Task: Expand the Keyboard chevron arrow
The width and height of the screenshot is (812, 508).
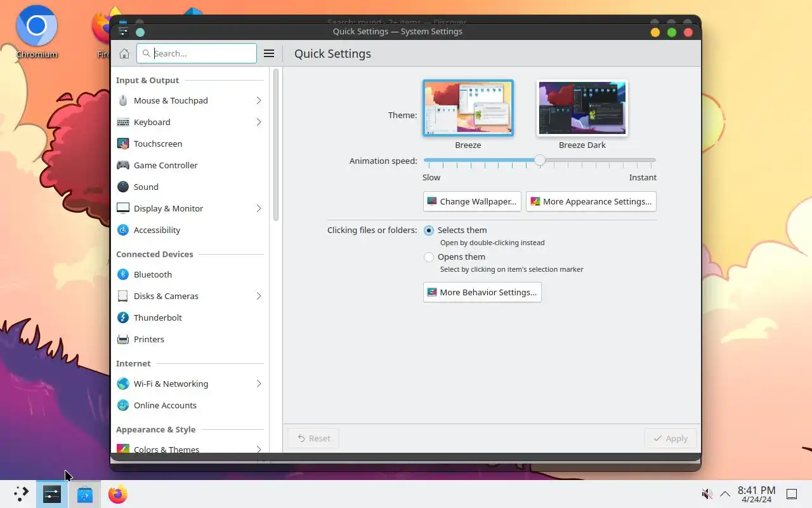Action: pyautogui.click(x=259, y=122)
